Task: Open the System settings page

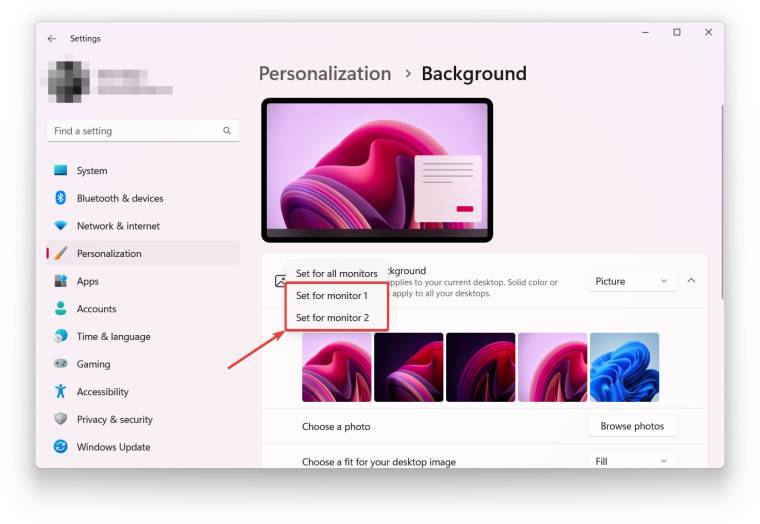Action: point(143,171)
